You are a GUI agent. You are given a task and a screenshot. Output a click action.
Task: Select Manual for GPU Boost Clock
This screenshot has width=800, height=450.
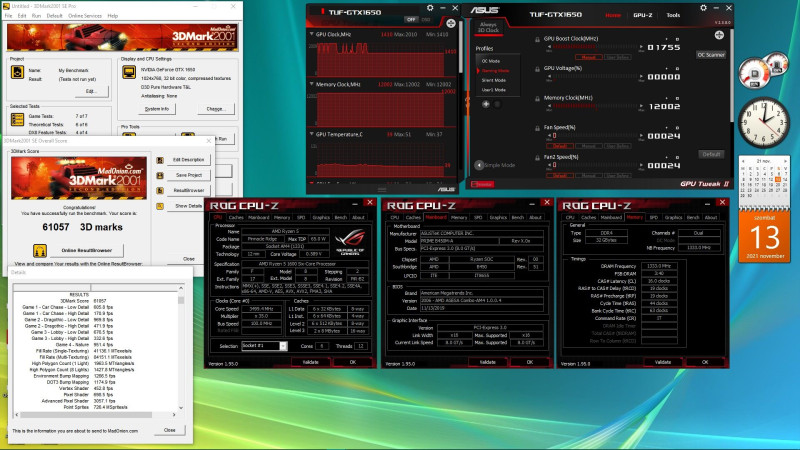pos(588,57)
